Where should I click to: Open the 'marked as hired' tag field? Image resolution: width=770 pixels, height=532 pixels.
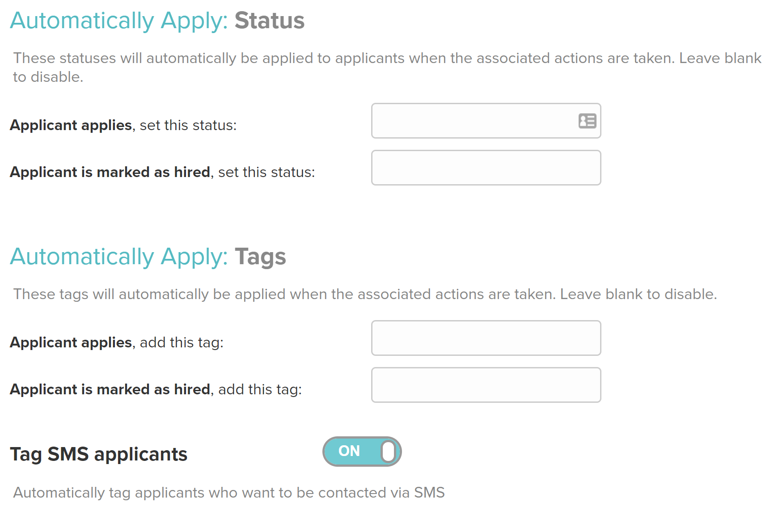[x=486, y=385]
